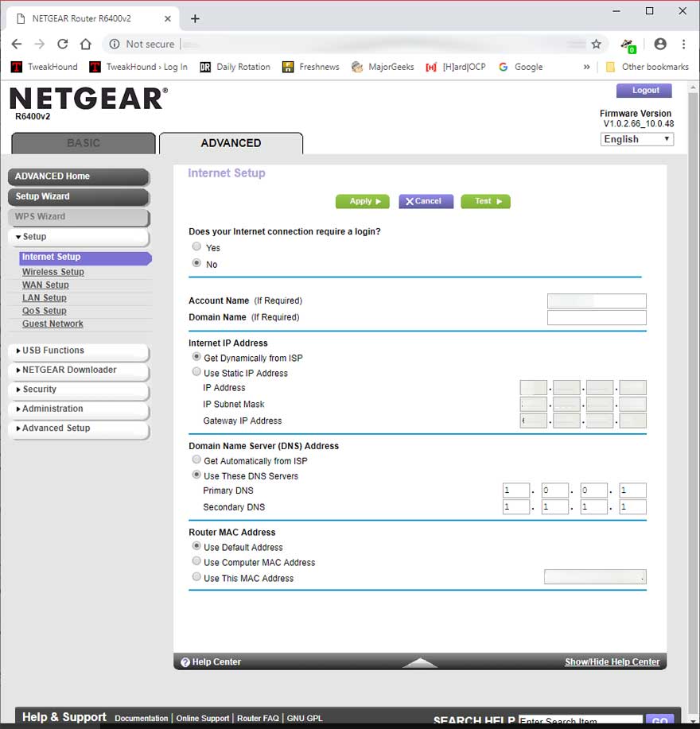Close the NETGEAR Router R6400v2 tab
Image resolution: width=700 pixels, height=729 pixels.
tap(168, 18)
